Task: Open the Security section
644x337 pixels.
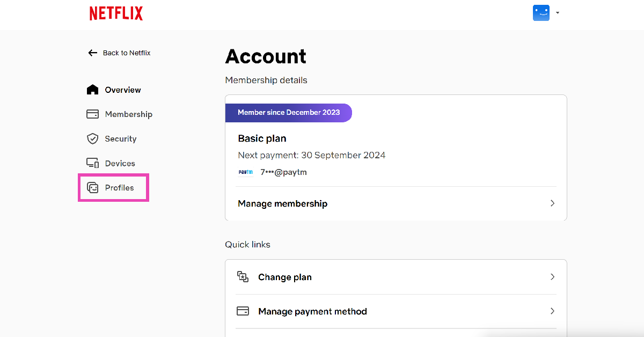Action: 121,139
